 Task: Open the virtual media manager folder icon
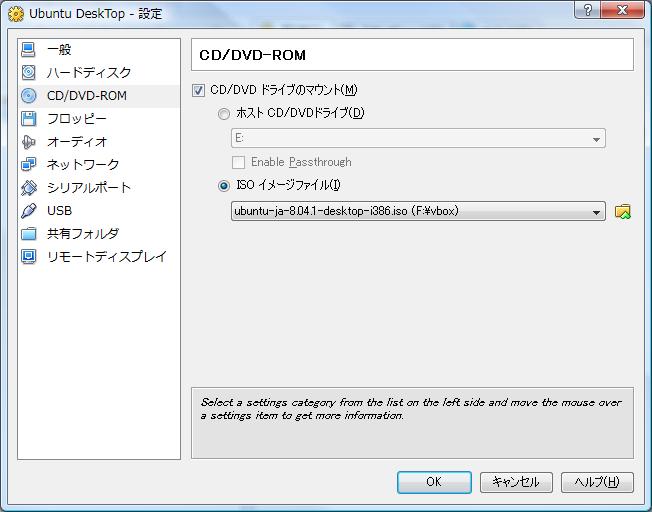tap(622, 212)
